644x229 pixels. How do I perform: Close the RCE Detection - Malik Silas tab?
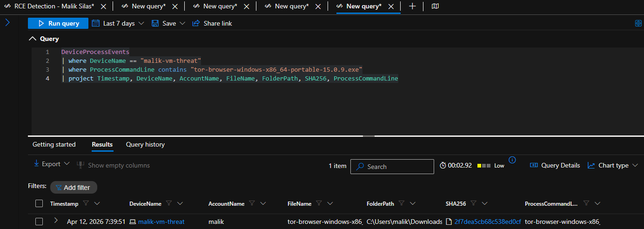coord(103,7)
